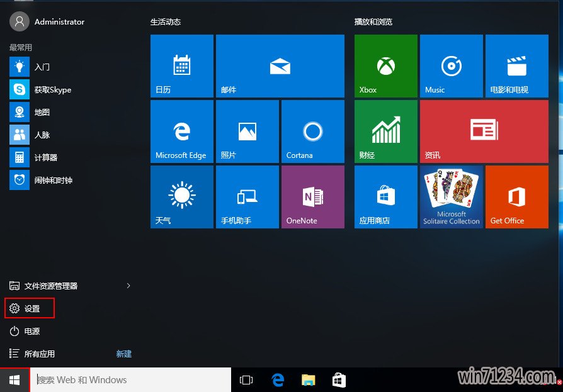Screen dimensions: 563x392
Task: Open 文件资源管理器 file explorer
Action: (x=43, y=286)
